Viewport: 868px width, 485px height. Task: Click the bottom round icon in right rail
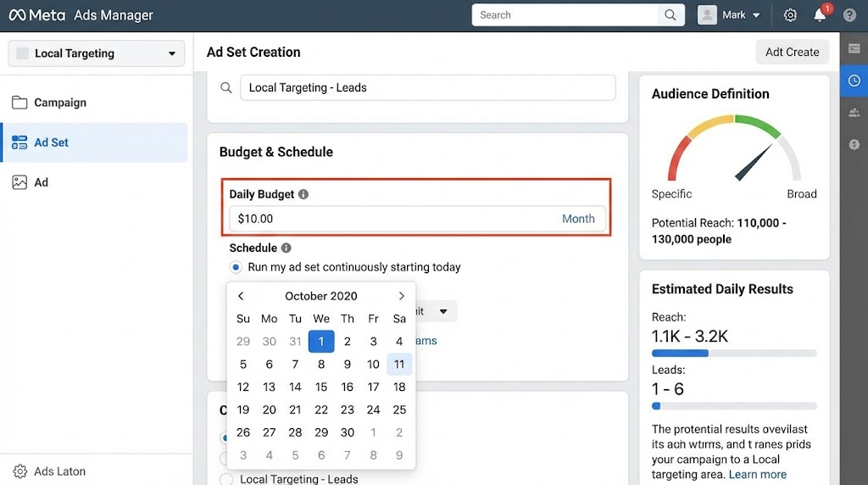point(854,144)
